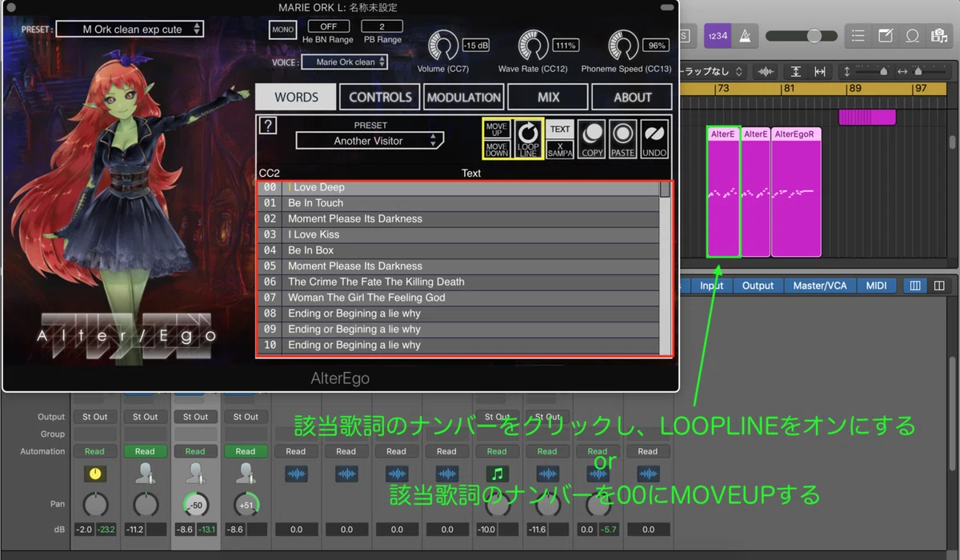Toggle the 1234 count-in button
960x560 pixels.
click(x=717, y=36)
